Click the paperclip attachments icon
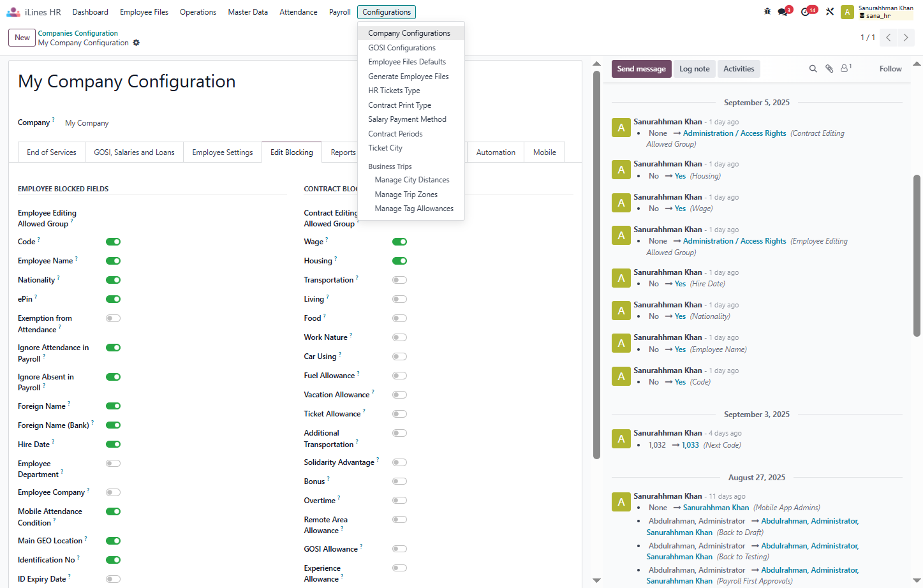The height and width of the screenshot is (588, 923). pyautogui.click(x=829, y=69)
